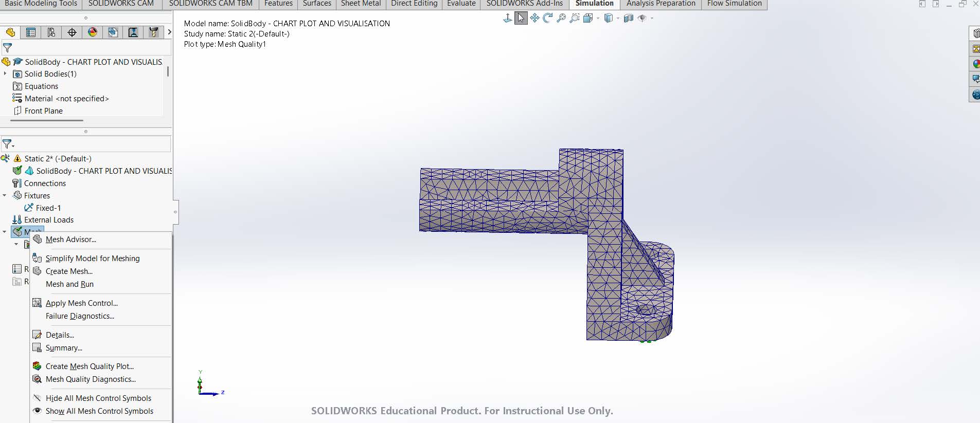Click the Section View icon
980x423 pixels.
coord(628,19)
